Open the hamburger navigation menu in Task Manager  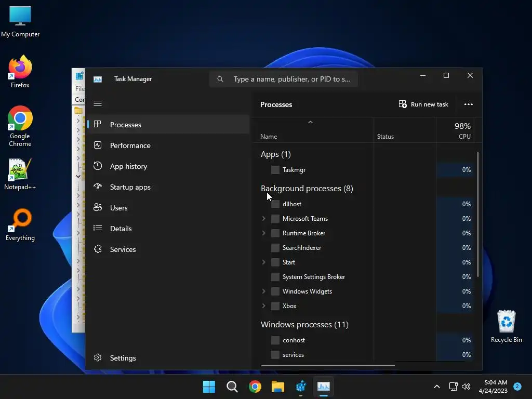point(98,103)
